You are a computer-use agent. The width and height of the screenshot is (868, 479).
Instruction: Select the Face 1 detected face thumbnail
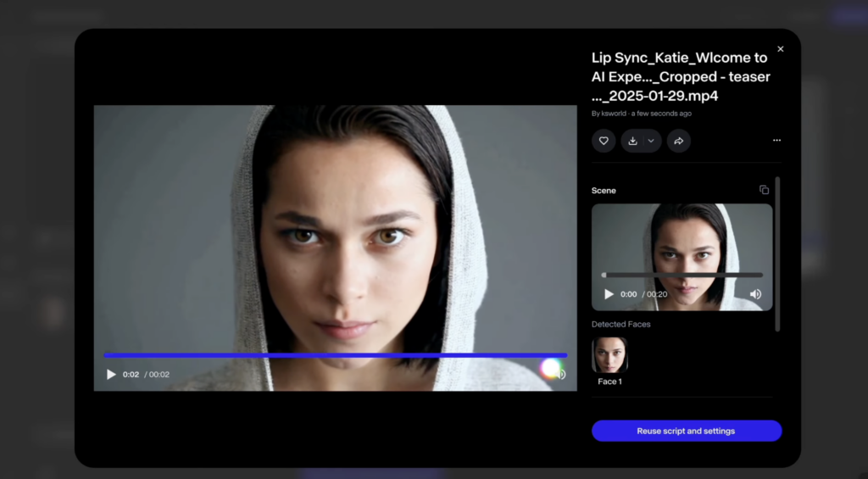click(x=609, y=355)
